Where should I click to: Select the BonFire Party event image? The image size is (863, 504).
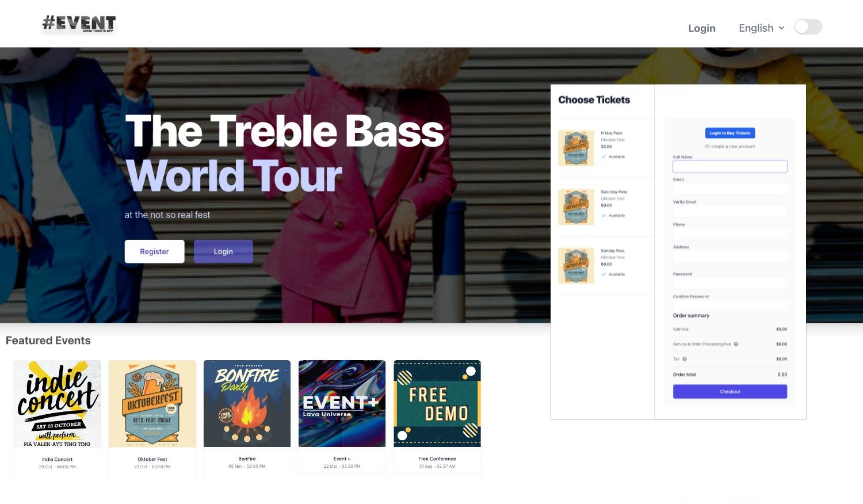coord(247,404)
